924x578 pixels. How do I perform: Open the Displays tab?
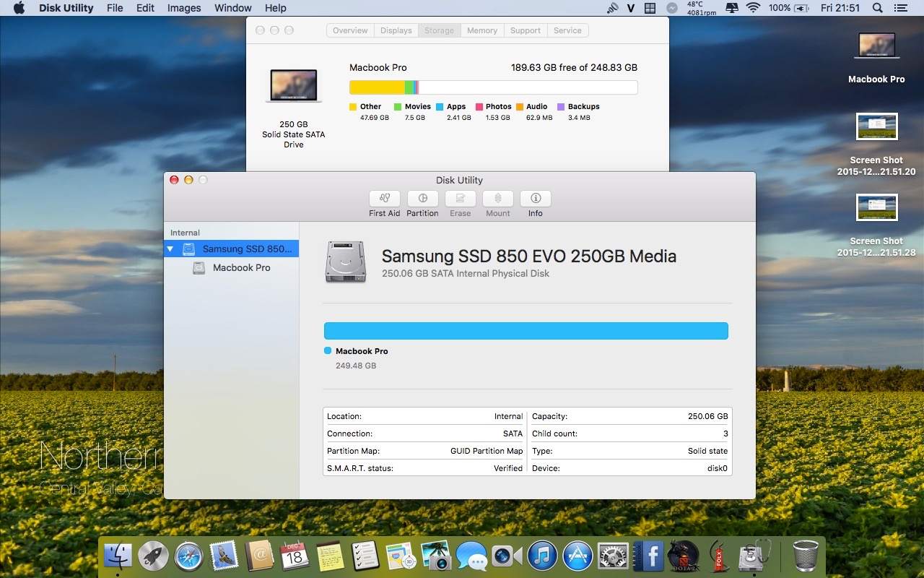pos(396,30)
